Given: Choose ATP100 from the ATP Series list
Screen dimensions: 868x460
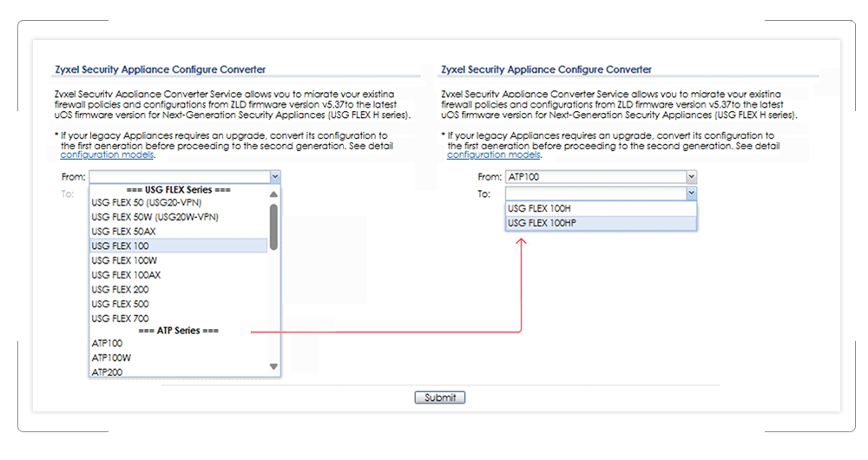Looking at the screenshot, I should tap(178, 343).
